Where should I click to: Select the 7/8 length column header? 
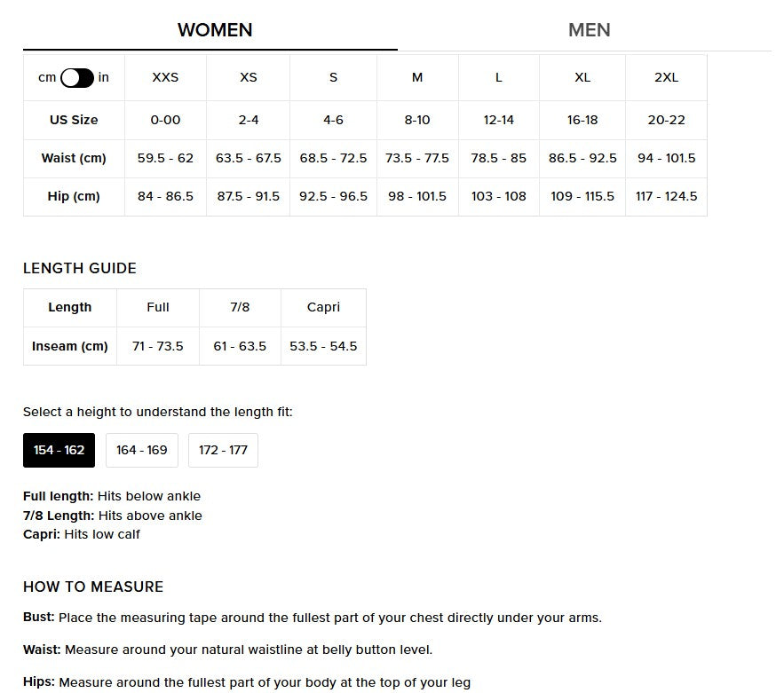[x=240, y=308]
